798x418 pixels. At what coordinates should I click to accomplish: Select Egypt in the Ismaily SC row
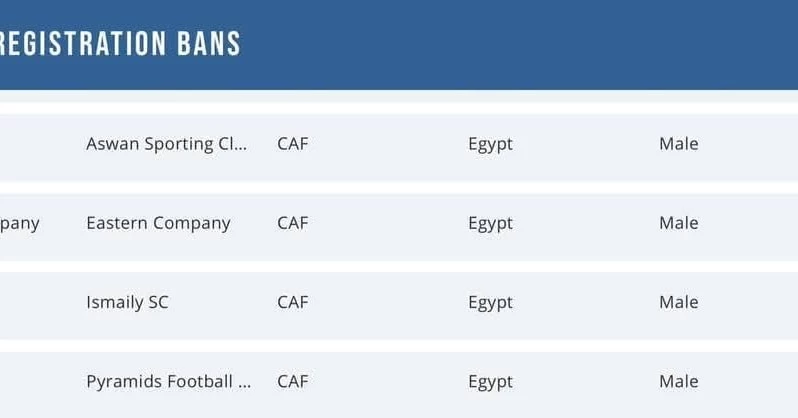tap(490, 302)
